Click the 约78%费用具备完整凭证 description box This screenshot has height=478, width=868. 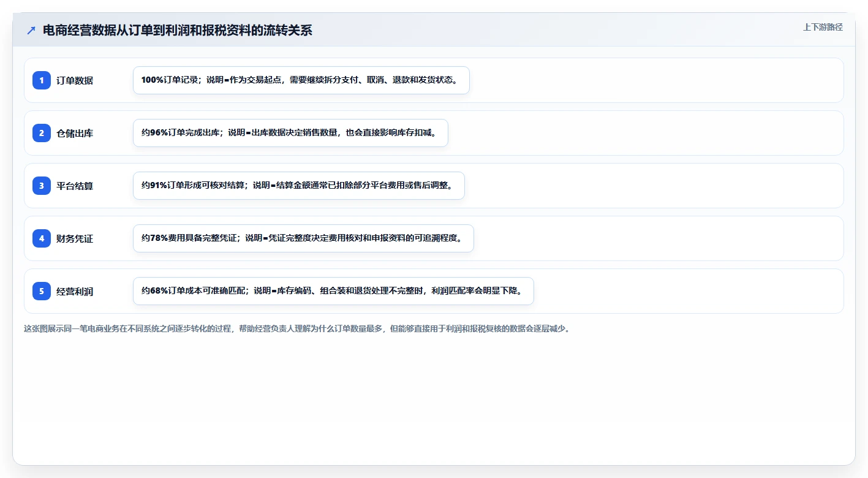(x=303, y=238)
